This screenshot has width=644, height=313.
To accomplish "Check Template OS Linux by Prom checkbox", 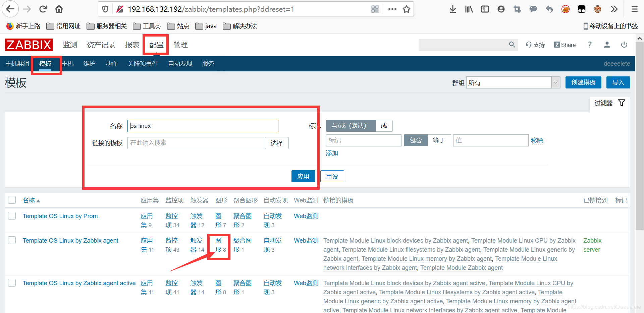I will [12, 216].
